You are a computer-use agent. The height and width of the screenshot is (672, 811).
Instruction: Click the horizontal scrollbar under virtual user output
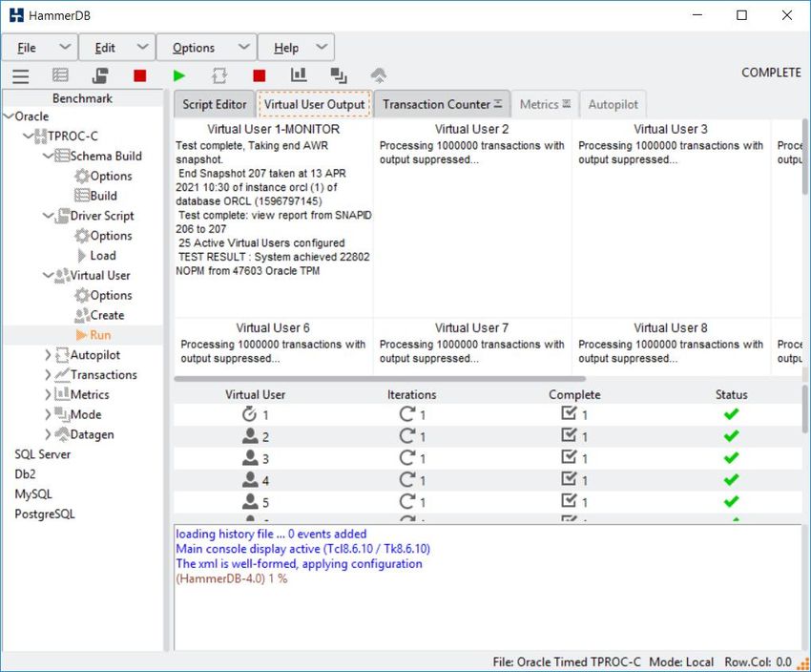coord(380,379)
